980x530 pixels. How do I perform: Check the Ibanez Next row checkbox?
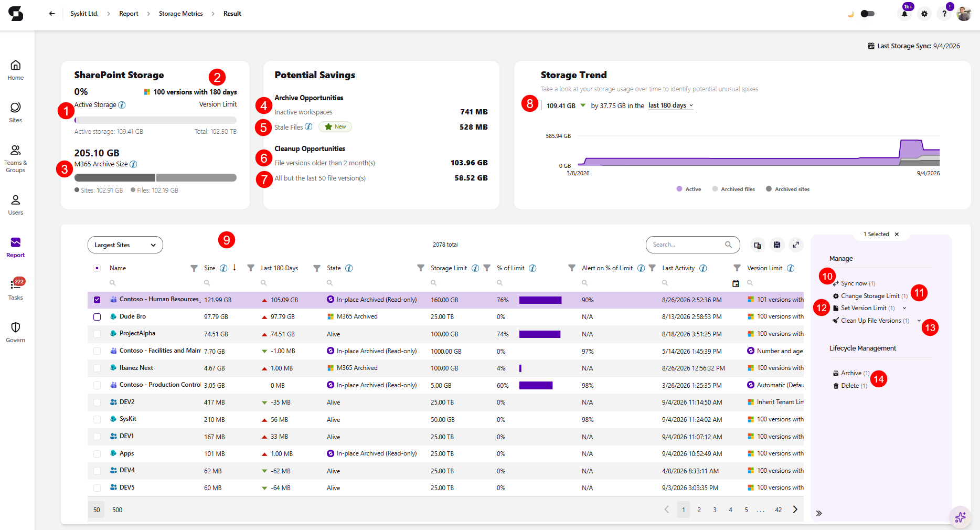pyautogui.click(x=97, y=368)
